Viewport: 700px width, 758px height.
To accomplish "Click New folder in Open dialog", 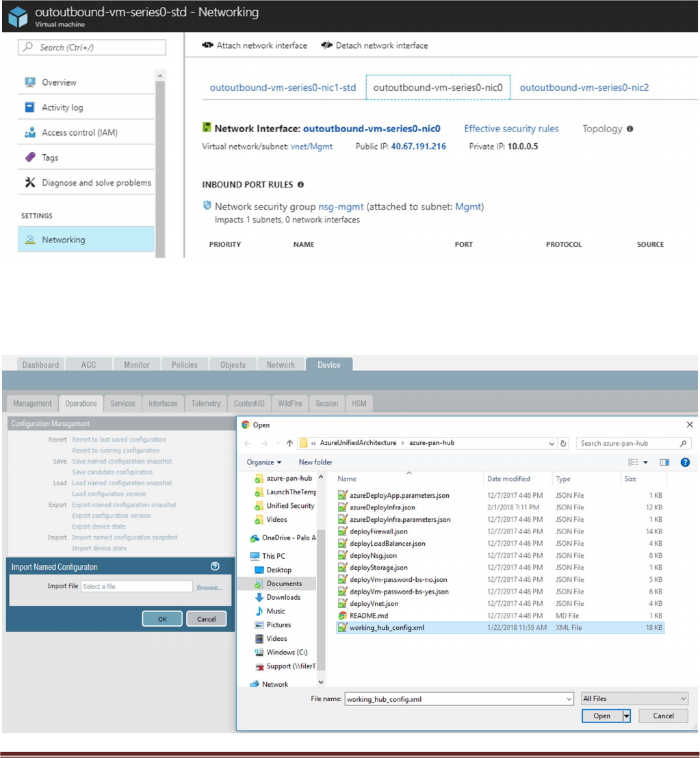I will click(x=315, y=462).
